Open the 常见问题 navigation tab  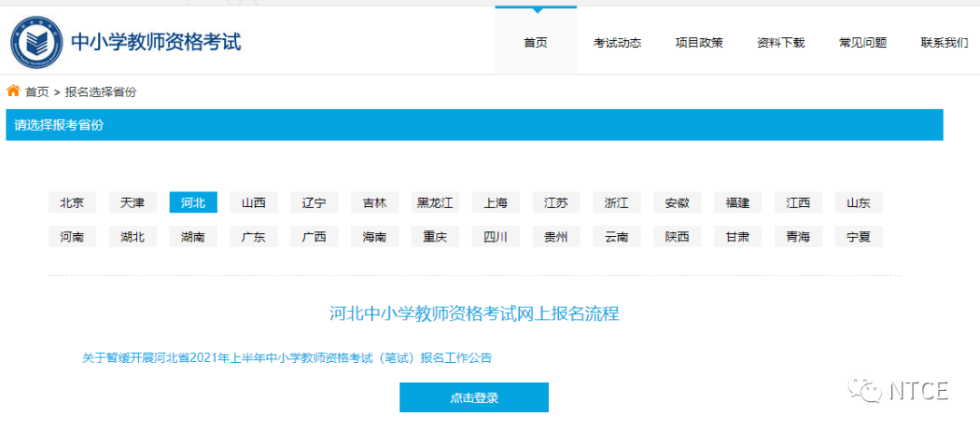click(x=863, y=44)
